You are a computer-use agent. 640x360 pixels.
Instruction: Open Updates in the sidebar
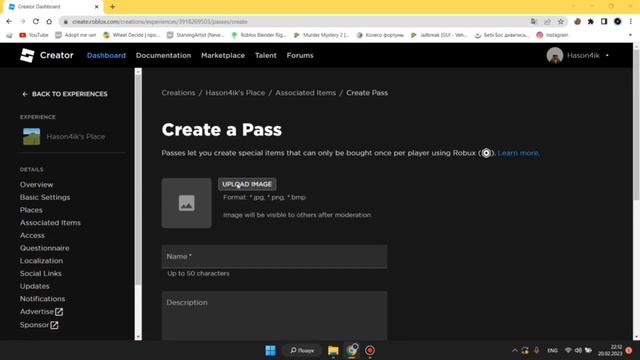(x=35, y=286)
